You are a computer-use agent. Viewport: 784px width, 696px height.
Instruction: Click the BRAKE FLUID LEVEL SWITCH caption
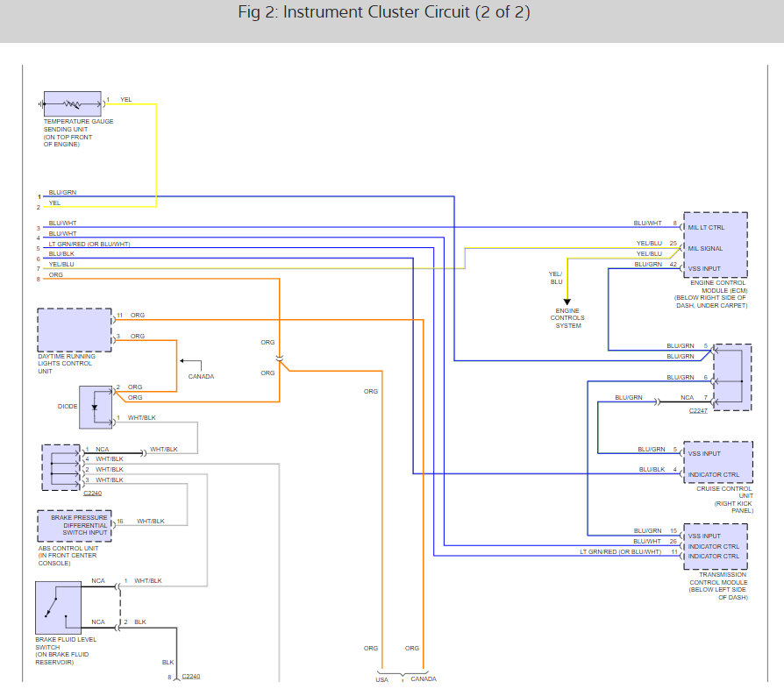click(66, 650)
